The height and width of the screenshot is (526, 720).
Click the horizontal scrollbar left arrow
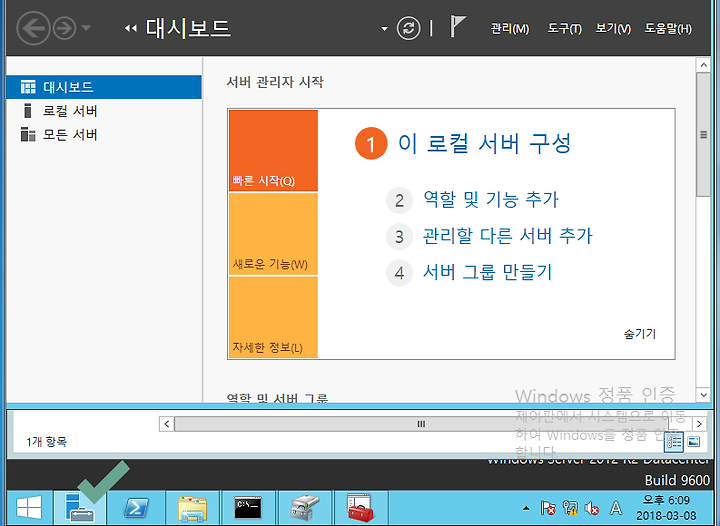(166, 424)
